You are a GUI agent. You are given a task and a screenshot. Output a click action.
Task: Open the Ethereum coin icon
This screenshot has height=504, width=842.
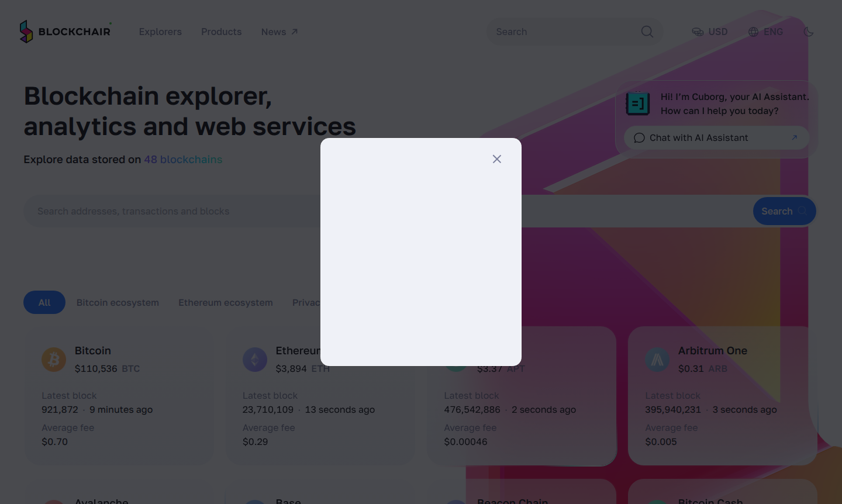[x=255, y=359]
